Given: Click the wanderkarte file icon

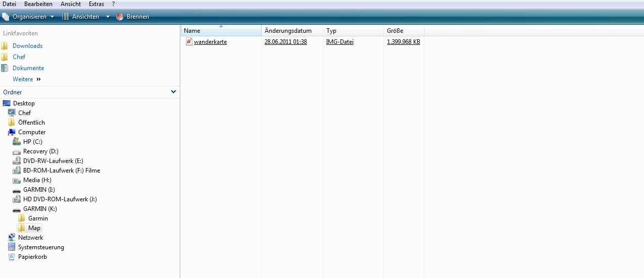Looking at the screenshot, I should click(188, 42).
